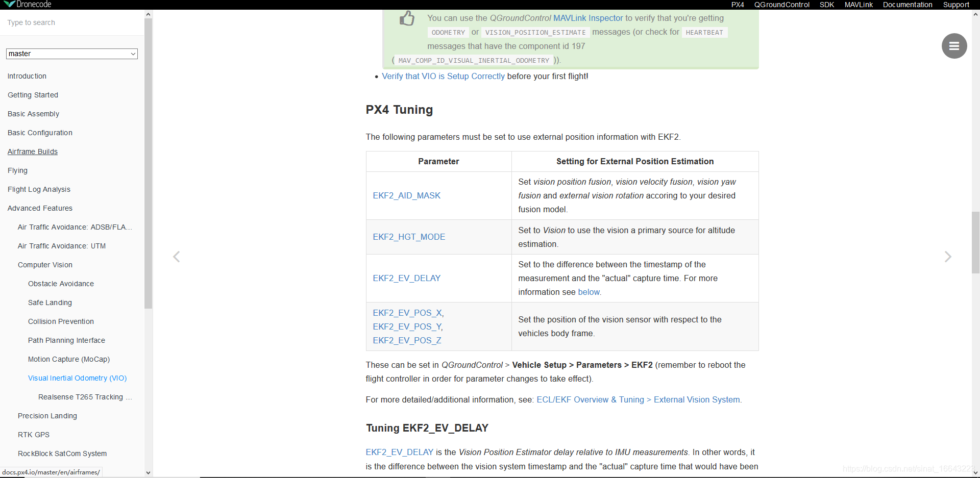
Task: Open EKF2_EV_POS_X parameter link
Action: (408, 313)
